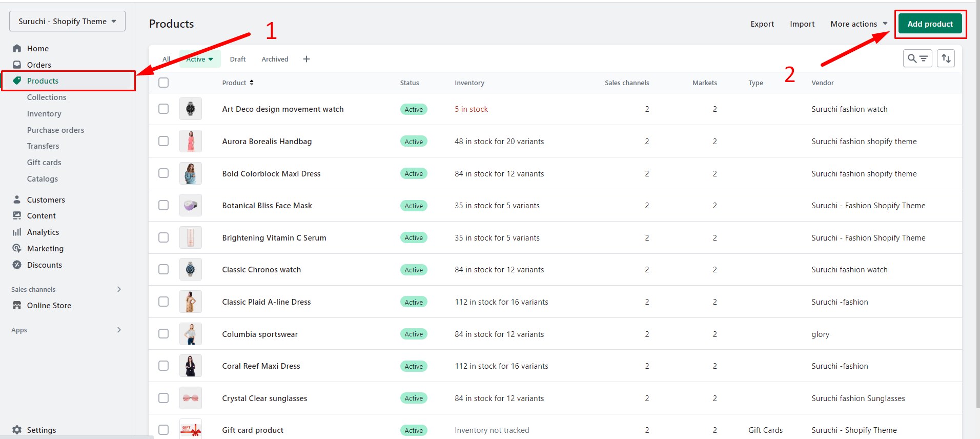Toggle the select-all products checkbox
Image resolution: width=980 pixels, height=439 pixels.
tap(164, 83)
